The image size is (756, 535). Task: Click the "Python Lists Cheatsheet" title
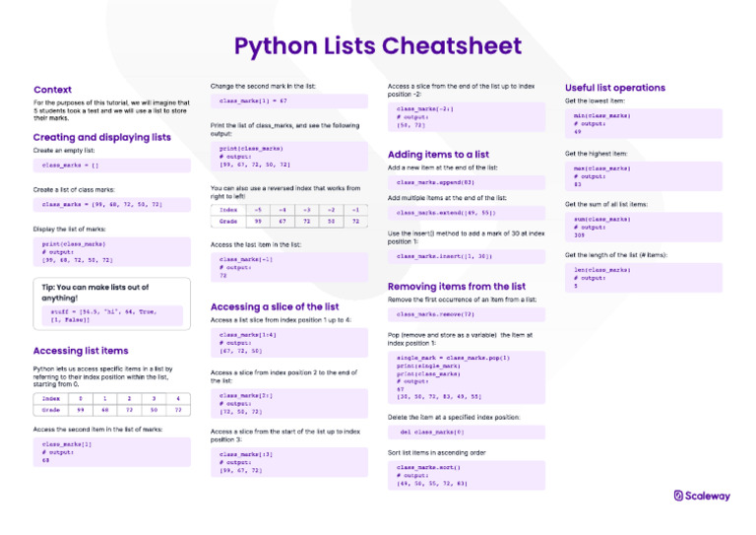point(378,46)
